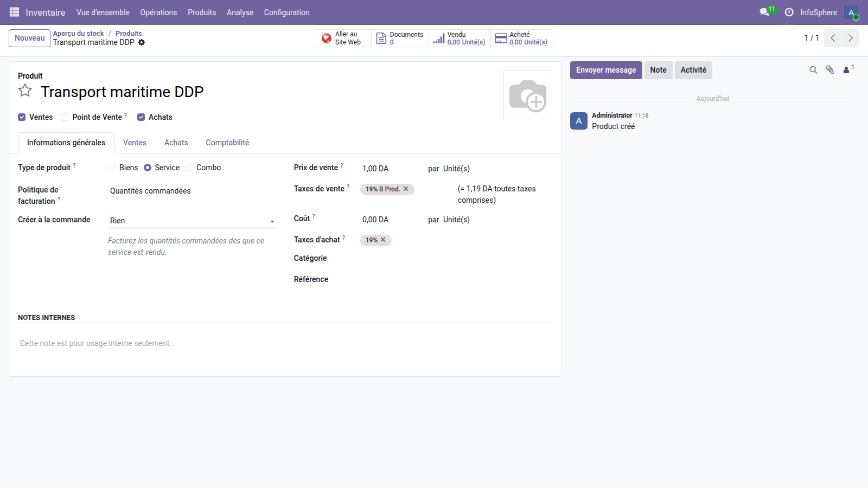Upload a product image via camera placeholder
The width and height of the screenshot is (868, 488).
pyautogui.click(x=527, y=95)
